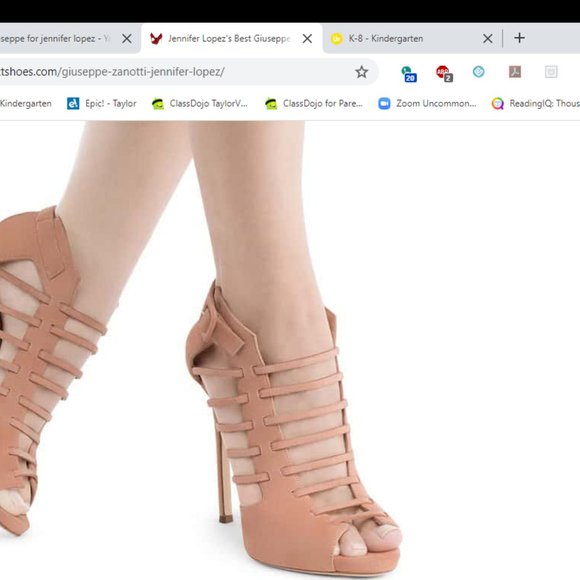Click the K-8 tab's yellow favicon

click(336, 38)
